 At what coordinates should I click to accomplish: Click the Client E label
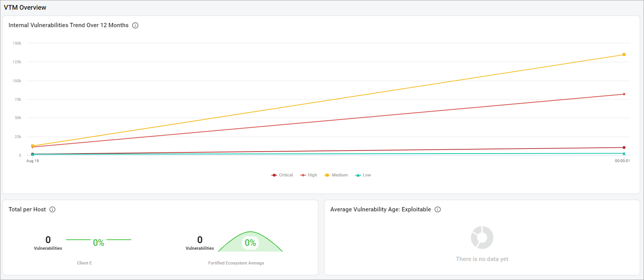point(84,263)
